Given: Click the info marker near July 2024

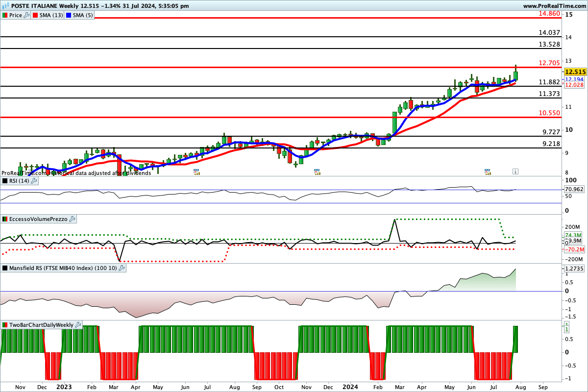Looking at the screenshot, I should (x=515, y=171).
